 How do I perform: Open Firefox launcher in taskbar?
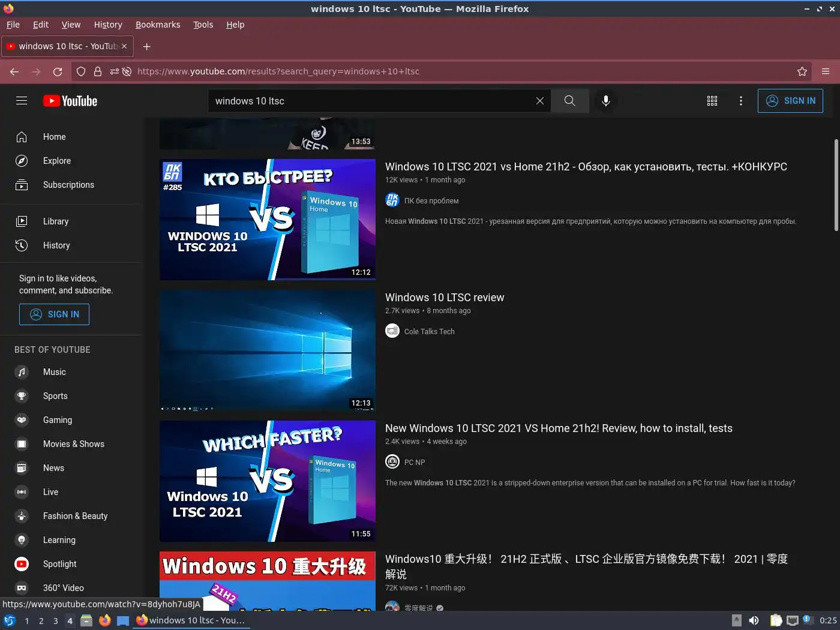(105, 620)
